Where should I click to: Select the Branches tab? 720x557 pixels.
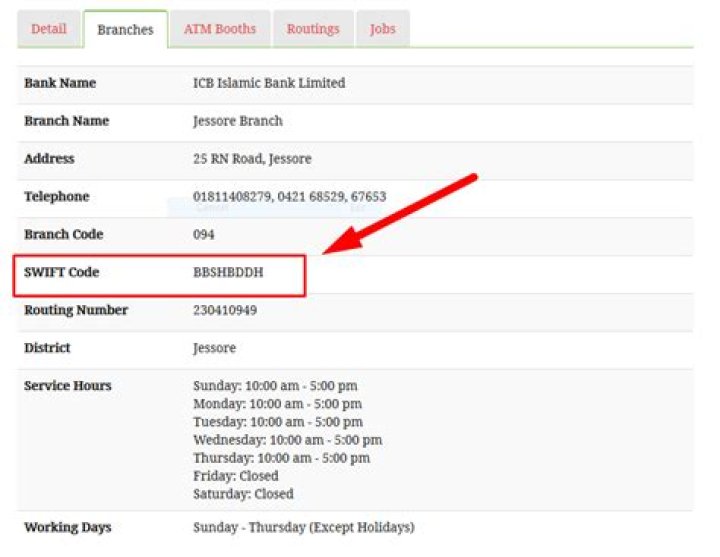pyautogui.click(x=125, y=30)
